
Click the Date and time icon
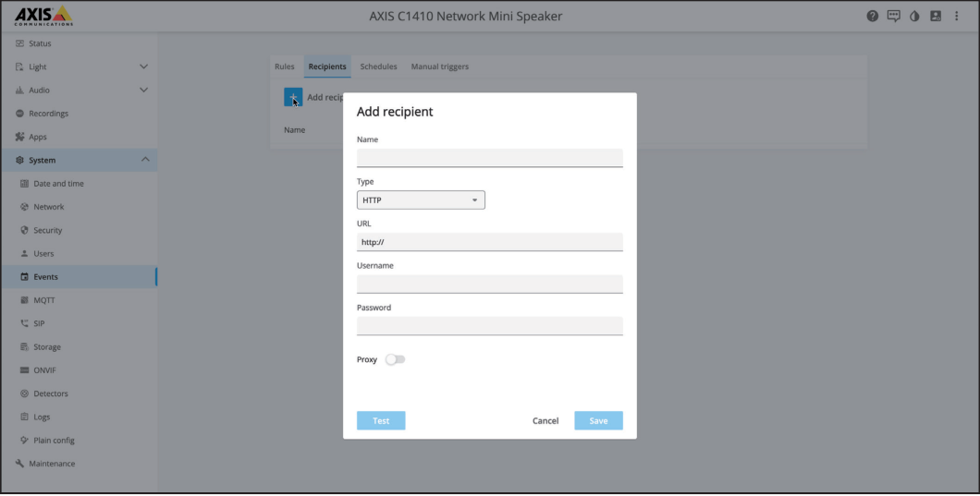(x=24, y=184)
